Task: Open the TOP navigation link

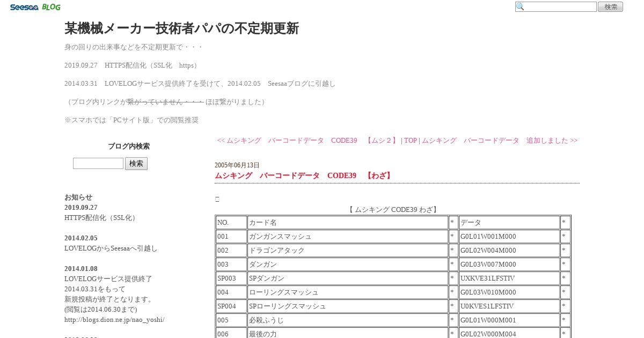Action: point(411,141)
